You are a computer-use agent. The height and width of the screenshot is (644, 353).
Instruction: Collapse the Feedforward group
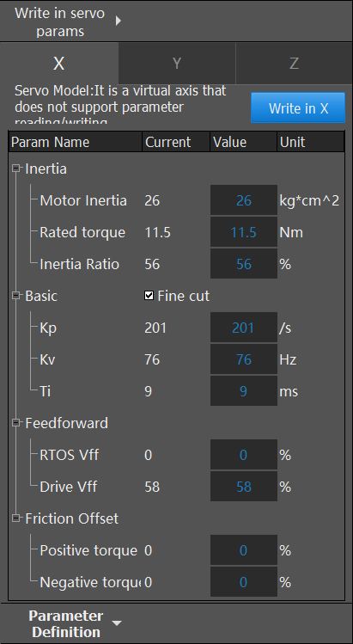click(16, 423)
